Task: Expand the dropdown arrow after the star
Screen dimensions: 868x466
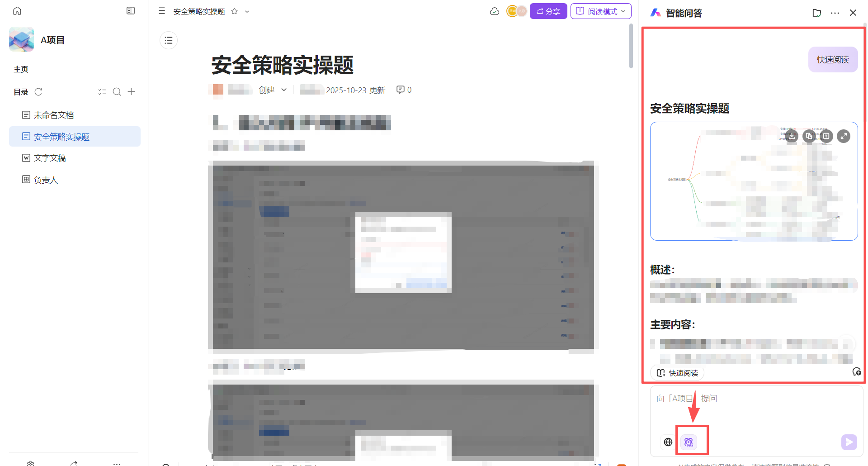Action: [x=247, y=11]
